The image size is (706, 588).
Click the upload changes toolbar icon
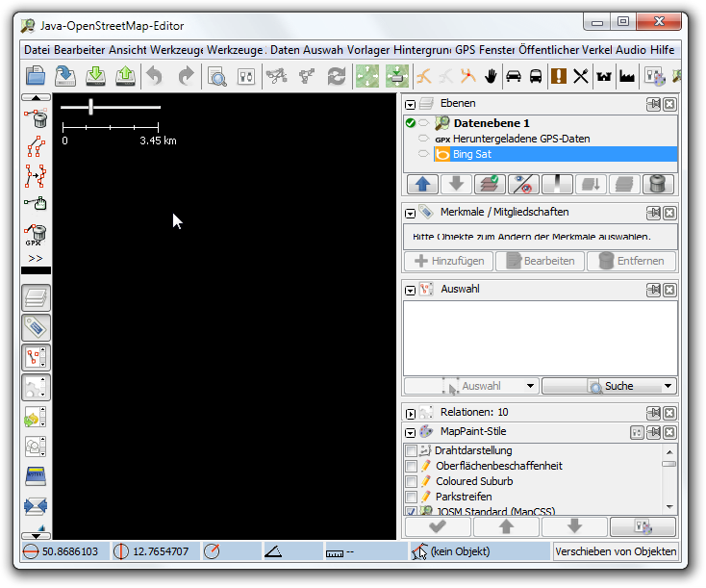click(126, 76)
